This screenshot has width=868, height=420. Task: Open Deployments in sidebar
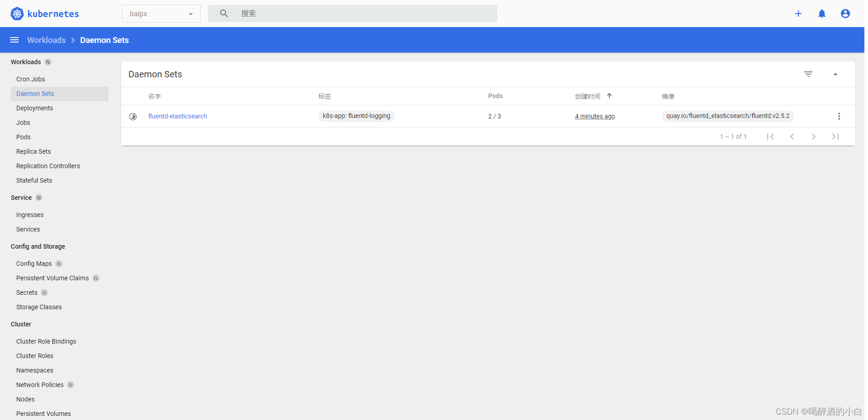(x=35, y=108)
